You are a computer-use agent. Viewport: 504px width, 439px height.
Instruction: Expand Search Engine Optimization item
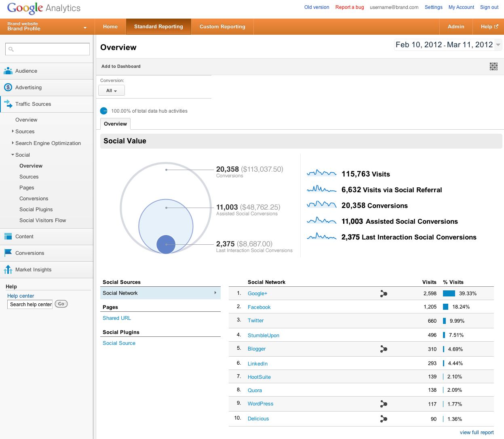click(x=13, y=143)
